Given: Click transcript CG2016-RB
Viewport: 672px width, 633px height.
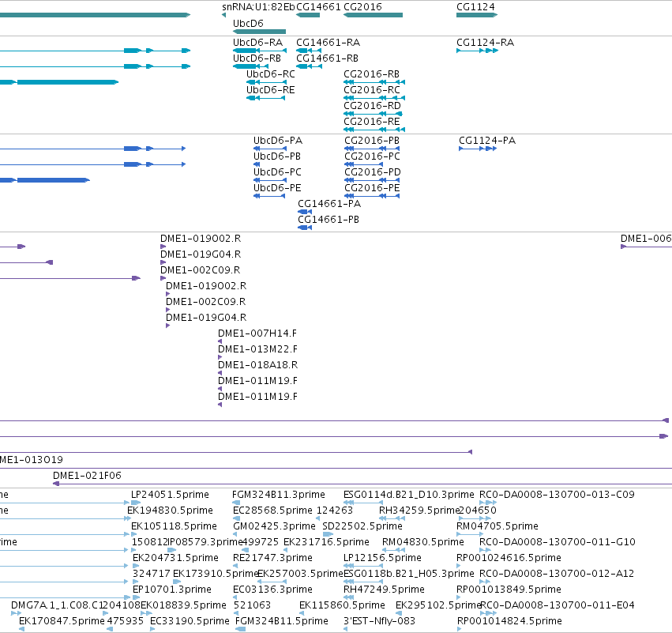Looking at the screenshot, I should coord(372,74).
